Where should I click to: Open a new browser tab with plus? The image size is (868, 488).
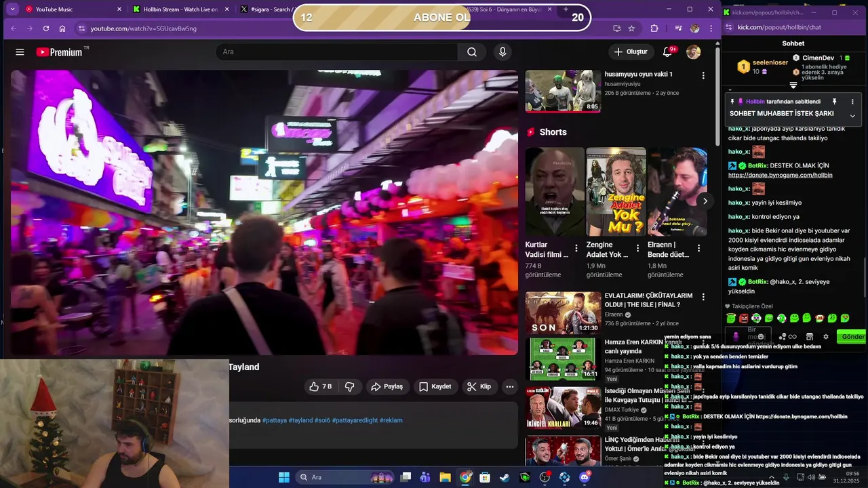[566, 9]
